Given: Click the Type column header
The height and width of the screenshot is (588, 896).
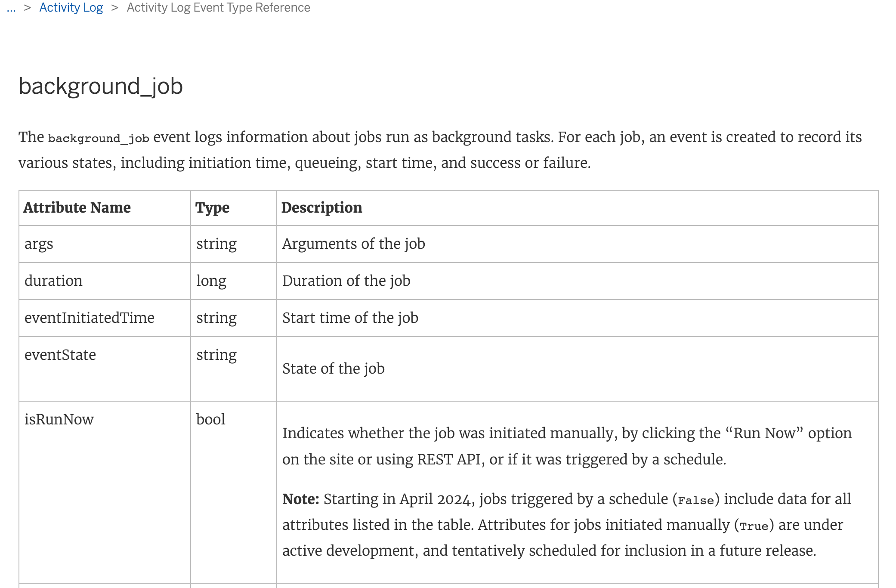Looking at the screenshot, I should (x=212, y=207).
